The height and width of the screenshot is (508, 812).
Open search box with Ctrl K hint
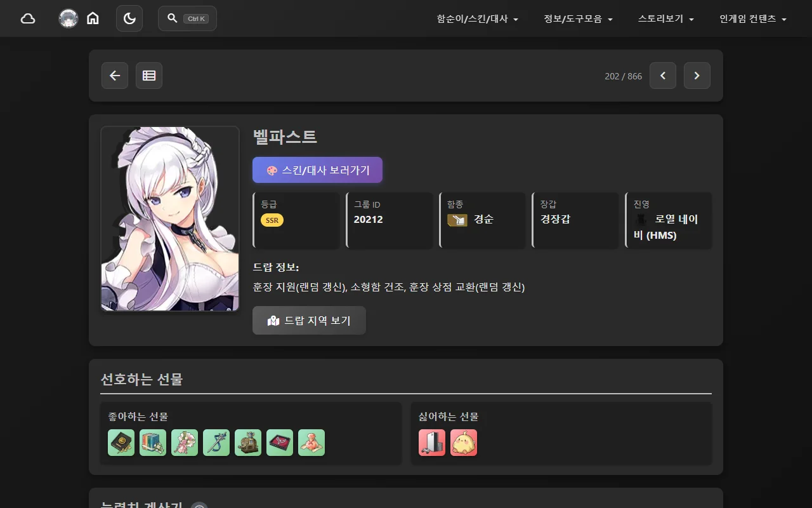point(187,18)
